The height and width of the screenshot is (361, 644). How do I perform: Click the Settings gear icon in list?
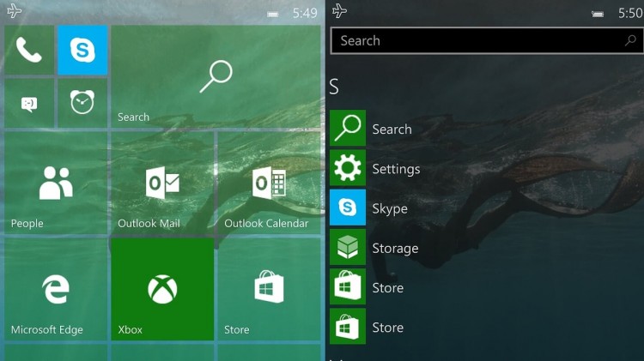tap(348, 168)
